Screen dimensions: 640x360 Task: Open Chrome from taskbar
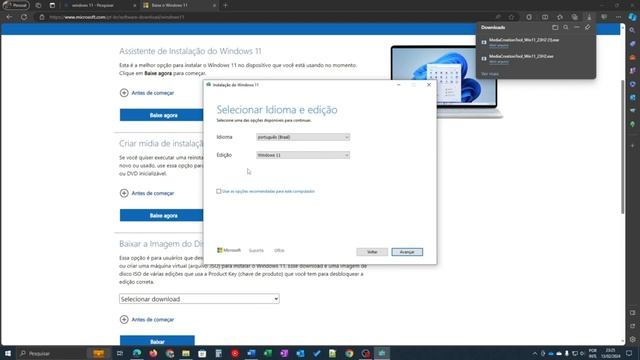coord(349,353)
